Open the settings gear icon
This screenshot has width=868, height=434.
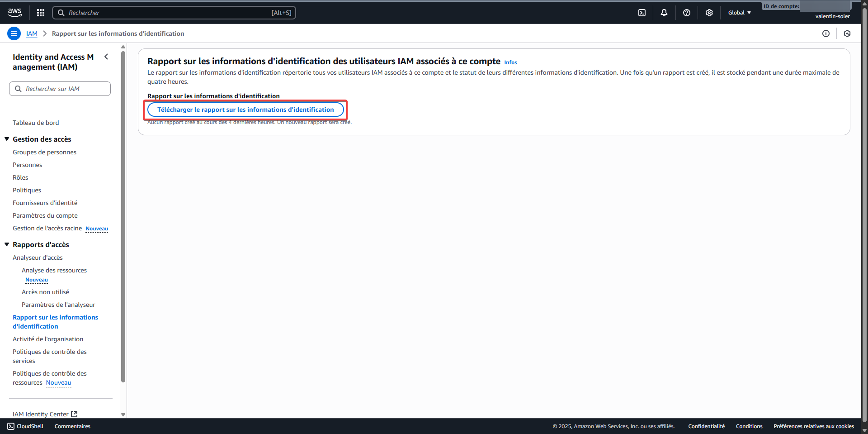pos(709,13)
